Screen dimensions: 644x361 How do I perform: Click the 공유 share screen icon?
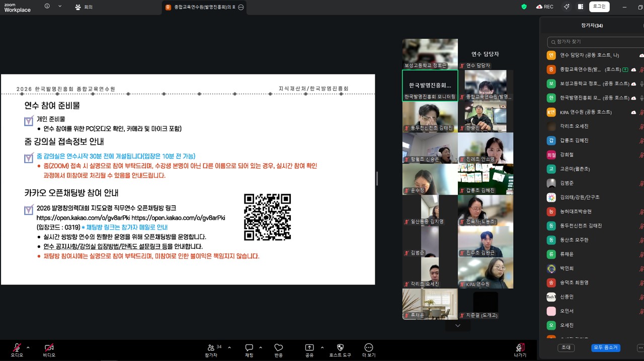pos(309,348)
